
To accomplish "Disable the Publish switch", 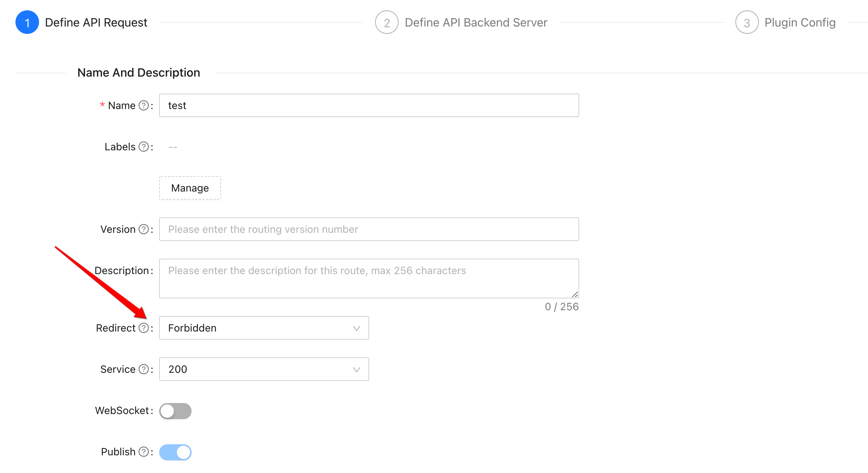I will (x=175, y=452).
